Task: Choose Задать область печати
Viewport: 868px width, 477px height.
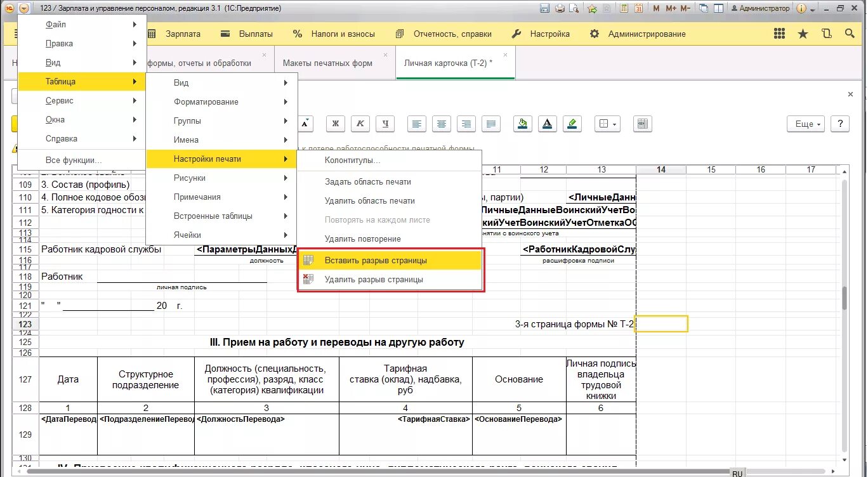Action: (390, 182)
